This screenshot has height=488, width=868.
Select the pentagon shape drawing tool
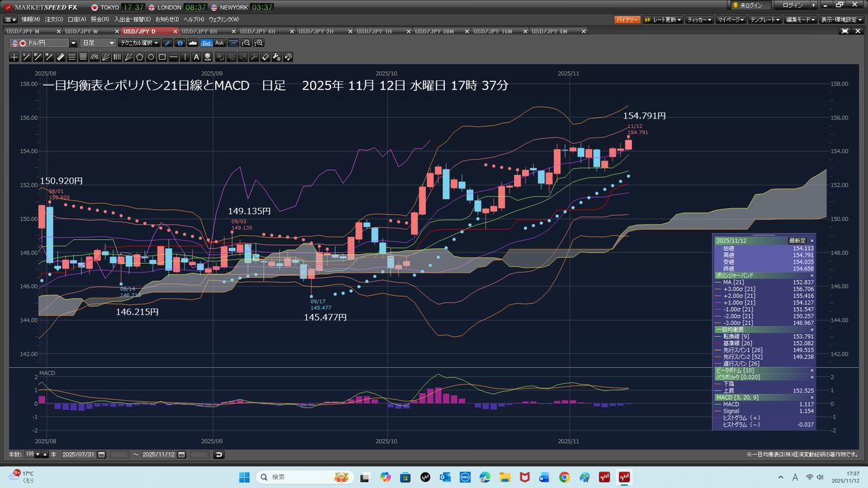[140, 57]
